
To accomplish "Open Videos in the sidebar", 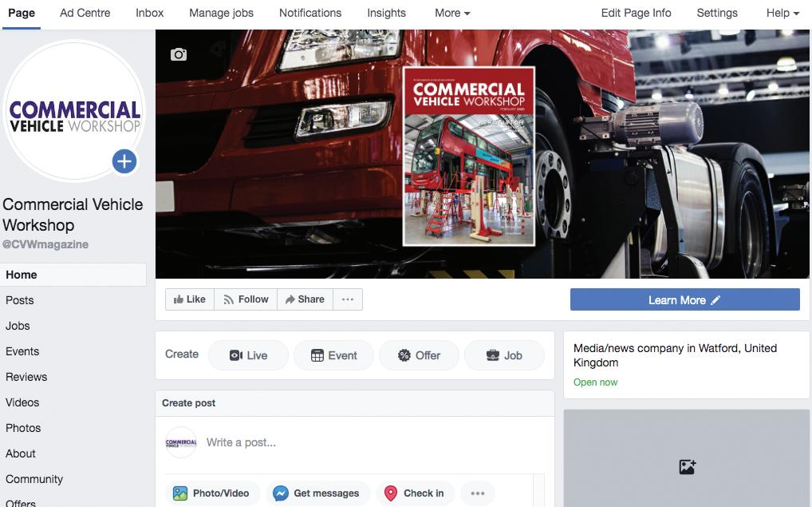I will coord(22,402).
